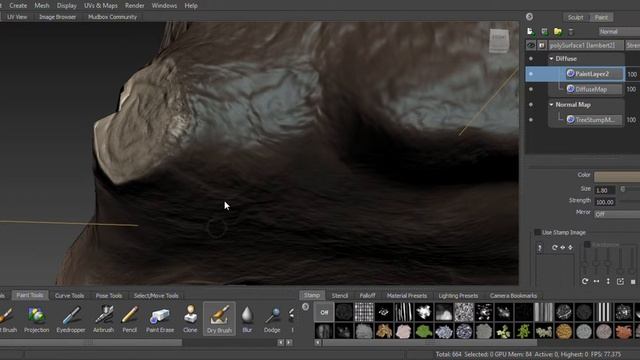Switch to the Curve Tools tab

pos(69,296)
